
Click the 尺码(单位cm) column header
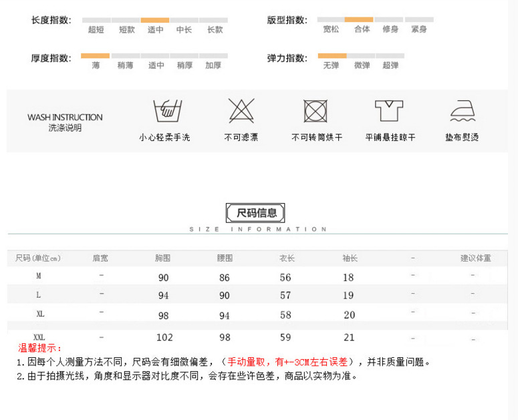point(38,258)
